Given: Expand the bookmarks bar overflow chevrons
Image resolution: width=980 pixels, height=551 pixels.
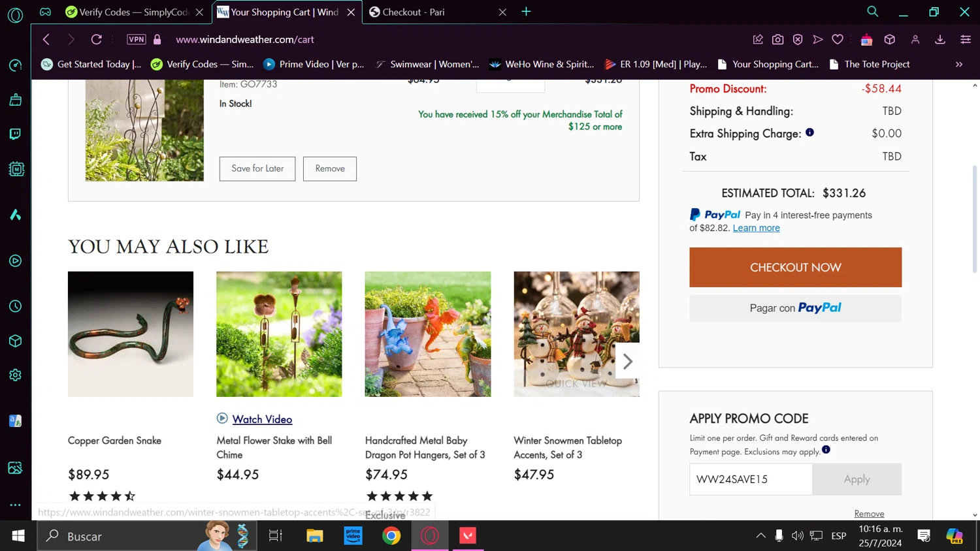Looking at the screenshot, I should 959,64.
